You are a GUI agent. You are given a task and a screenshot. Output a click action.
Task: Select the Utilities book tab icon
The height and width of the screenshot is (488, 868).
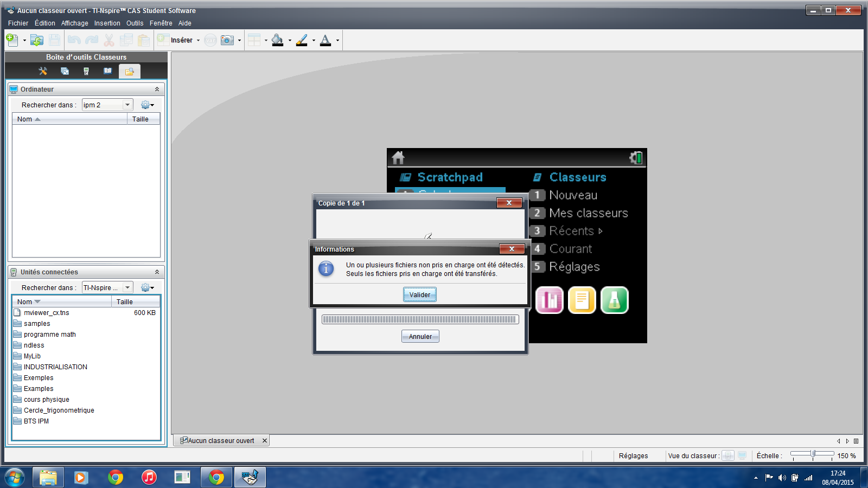[x=108, y=71]
